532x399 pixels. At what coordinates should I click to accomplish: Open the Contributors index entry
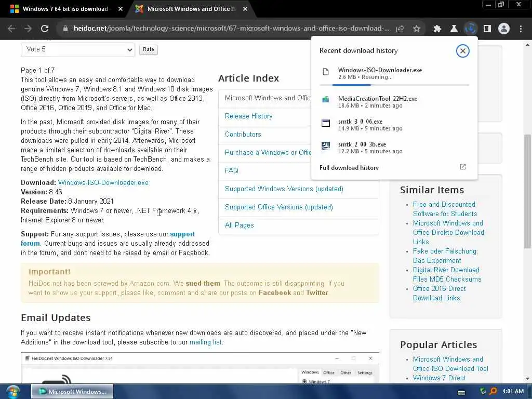pyautogui.click(x=243, y=135)
